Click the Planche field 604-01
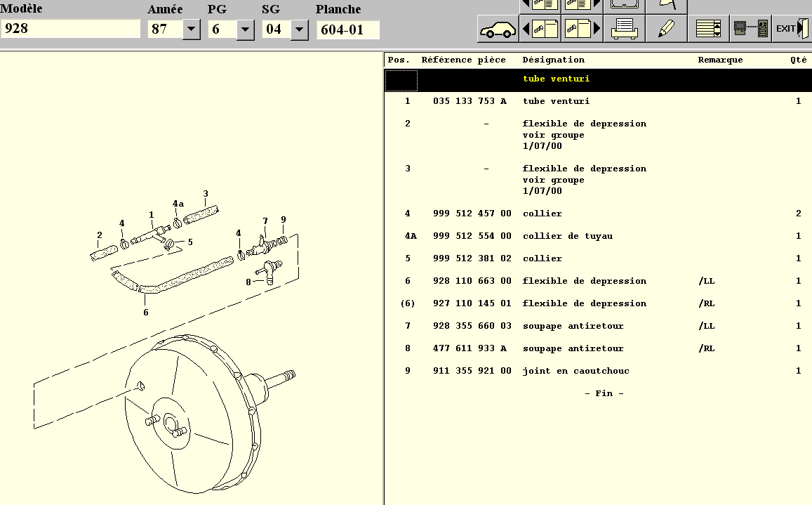812x505 pixels. point(348,29)
